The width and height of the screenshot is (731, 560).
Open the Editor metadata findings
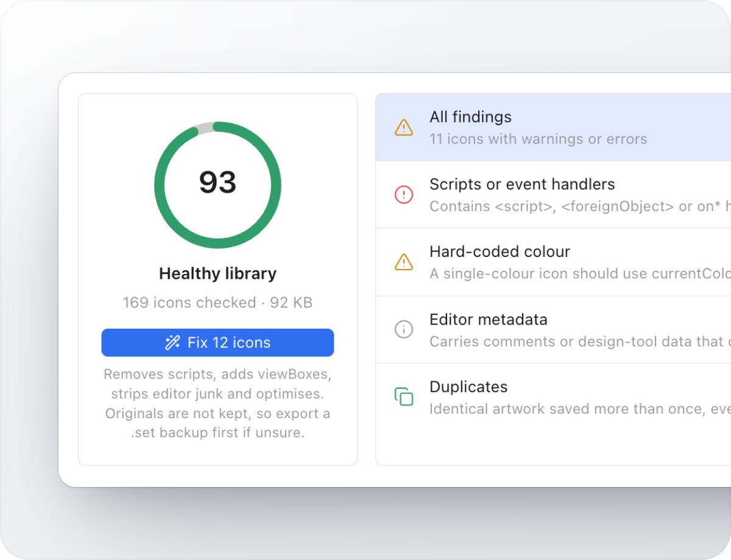pos(553,330)
